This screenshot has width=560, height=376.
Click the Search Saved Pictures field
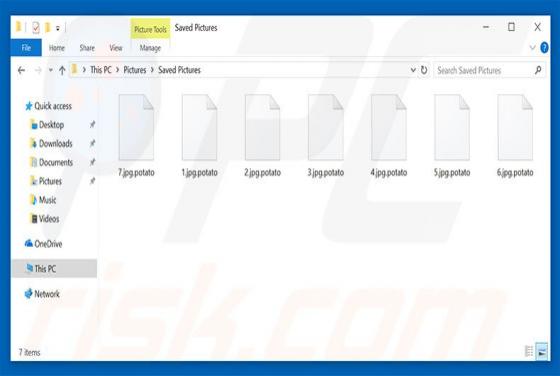(483, 70)
